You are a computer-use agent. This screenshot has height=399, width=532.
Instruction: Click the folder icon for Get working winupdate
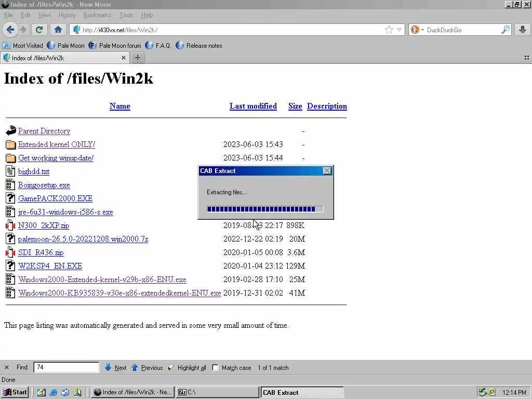click(10, 158)
